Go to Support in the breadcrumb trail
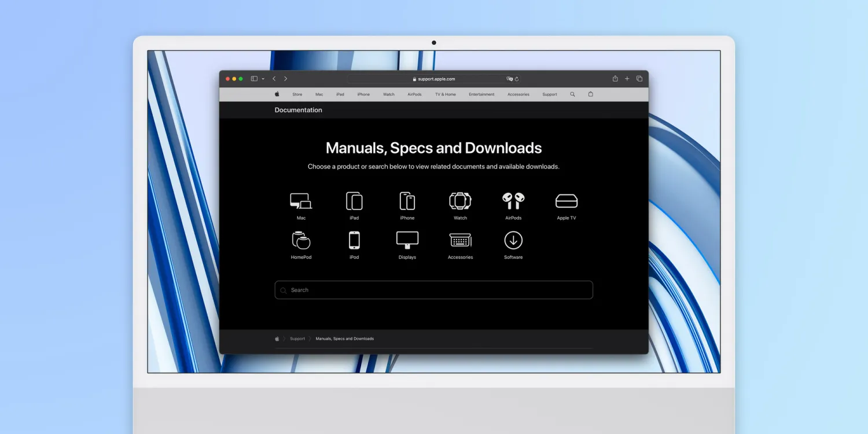Viewport: 868px width, 434px height. 297,339
